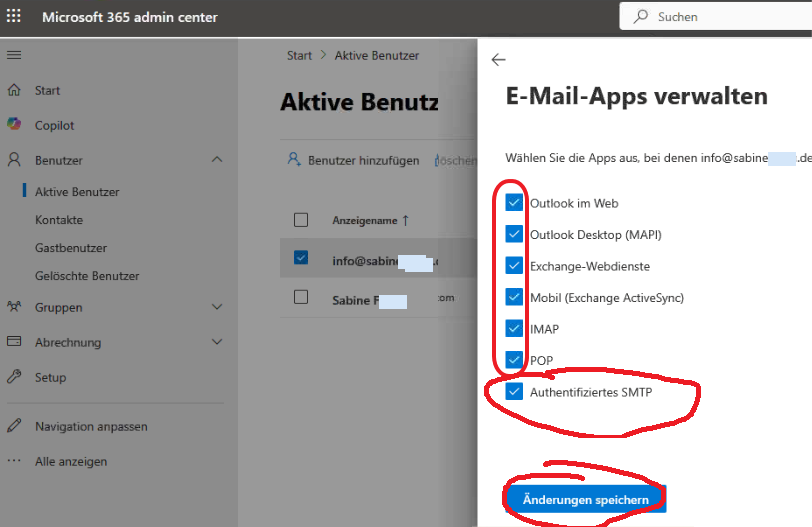Collapse the navigation hamburger menu
The width and height of the screenshot is (812, 527).
pos(14,55)
